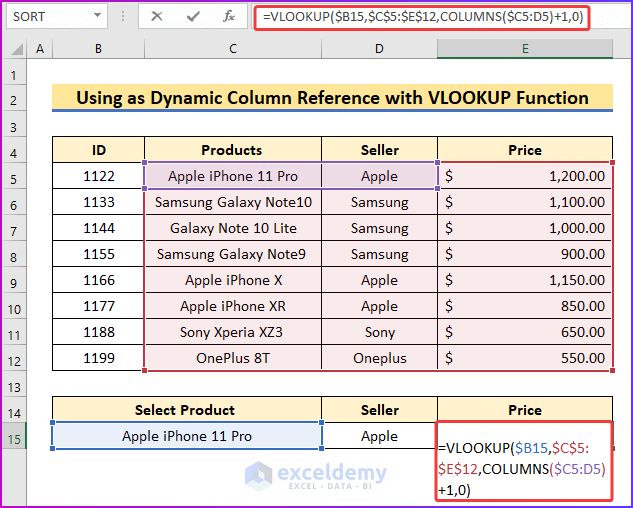
Task: Select column B header
Action: (x=99, y=49)
